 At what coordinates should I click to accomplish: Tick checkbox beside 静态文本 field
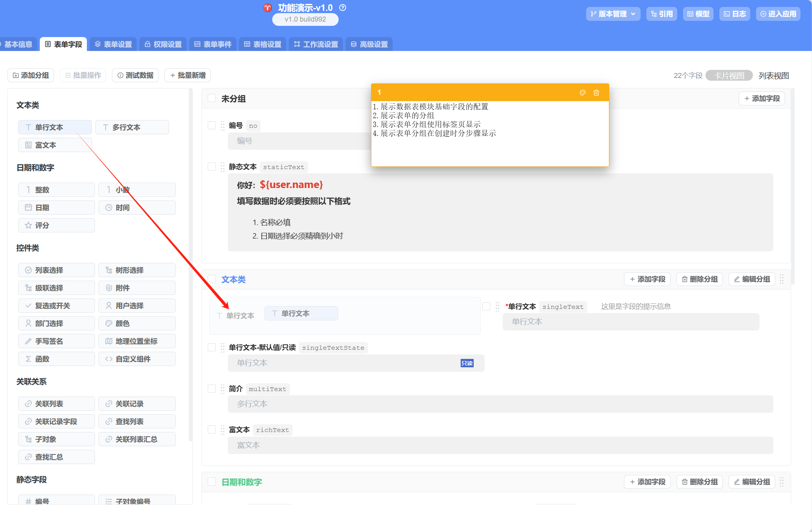coord(212,166)
